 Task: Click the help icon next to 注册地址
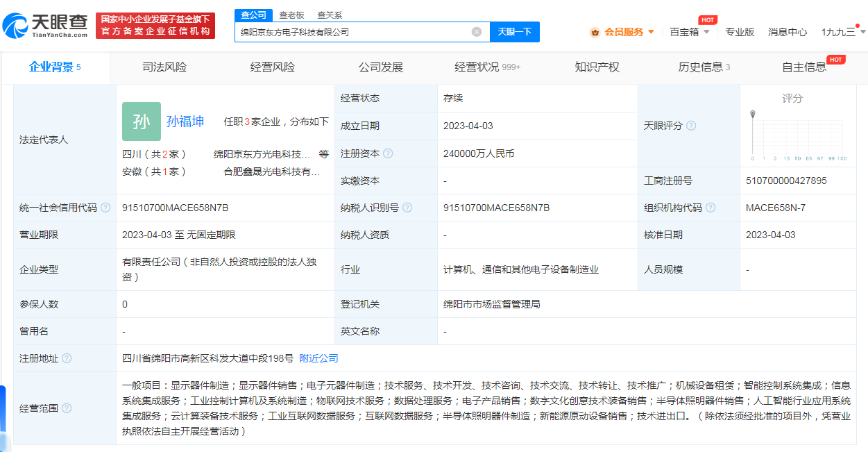(x=67, y=358)
